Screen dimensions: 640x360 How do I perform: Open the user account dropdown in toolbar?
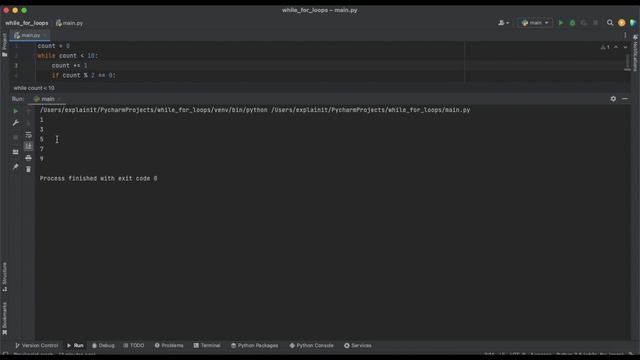click(503, 23)
